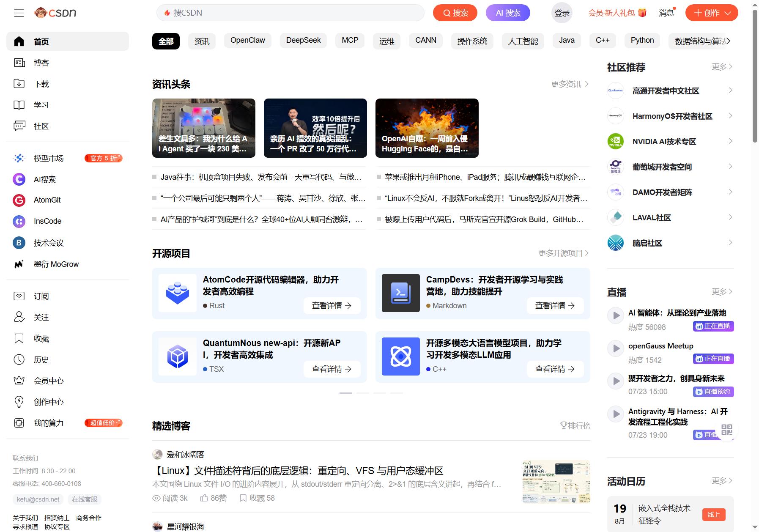Open the 收藏 bookmark icon
This screenshot has height=532, width=759.
[19, 338]
